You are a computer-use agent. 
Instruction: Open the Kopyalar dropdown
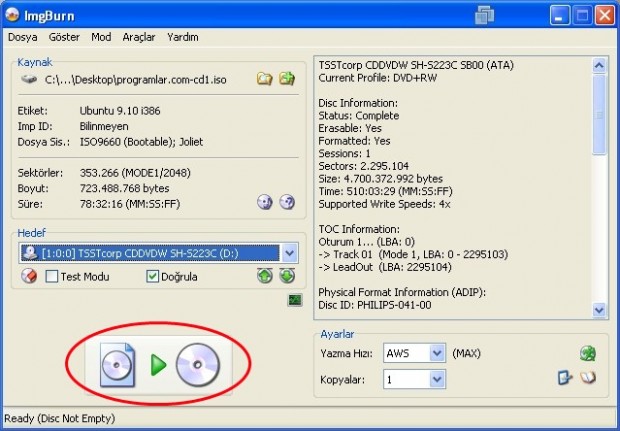point(437,380)
